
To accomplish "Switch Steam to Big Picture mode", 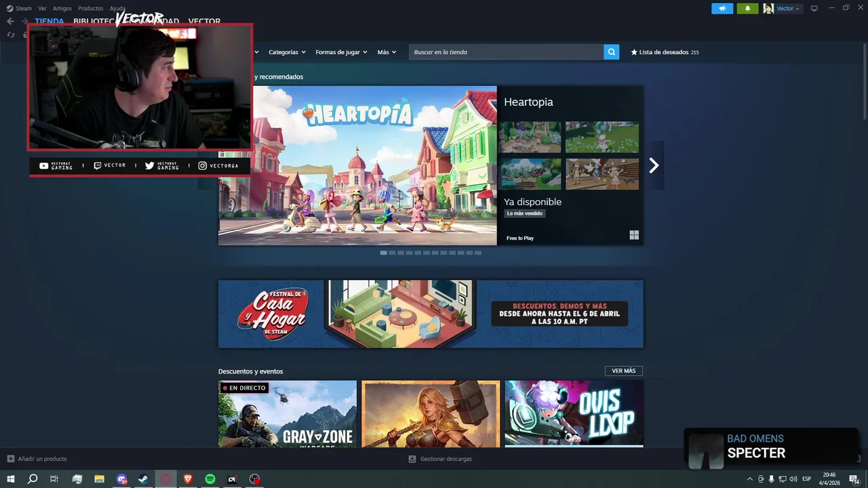I will 814,8.
